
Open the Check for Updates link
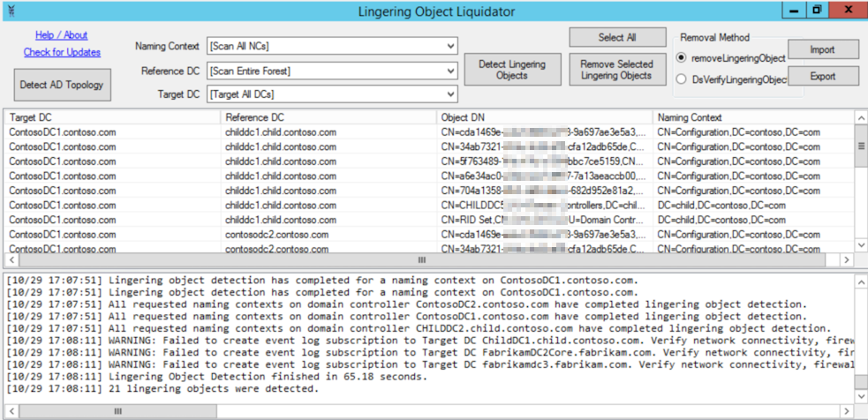click(x=62, y=53)
